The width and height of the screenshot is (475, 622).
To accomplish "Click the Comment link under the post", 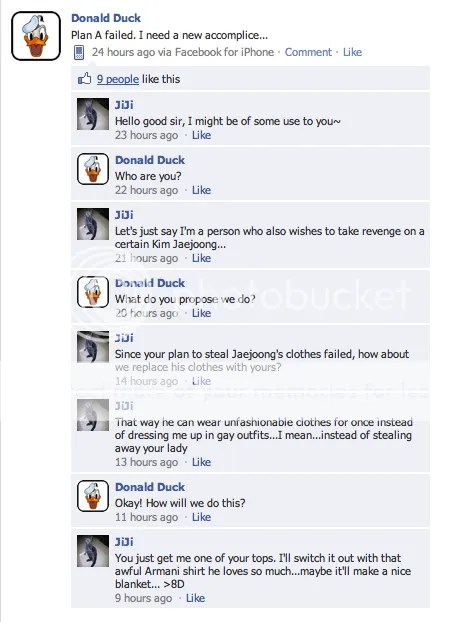I will click(308, 52).
